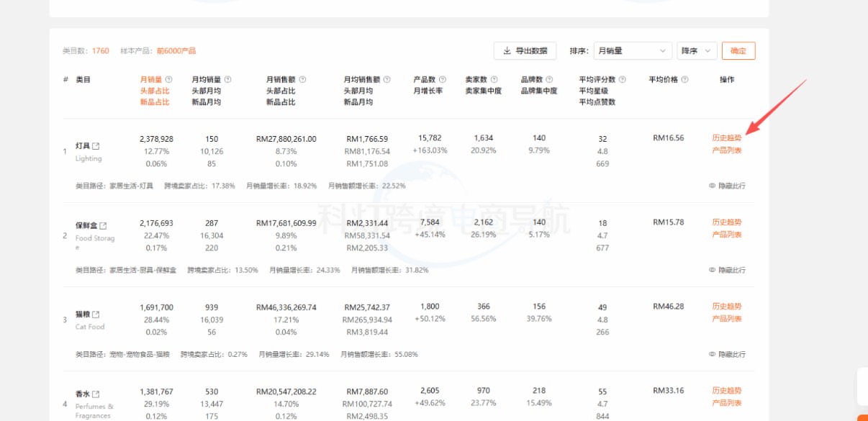The width and height of the screenshot is (868, 421).
Task: Open the 月销量 sort field dropdown
Action: [x=632, y=51]
